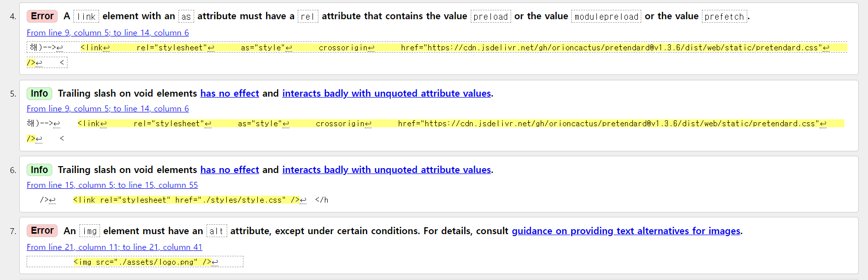The height and width of the screenshot is (280, 868).
Task: Click the 'as' code word in error 4
Action: pyautogui.click(x=186, y=16)
